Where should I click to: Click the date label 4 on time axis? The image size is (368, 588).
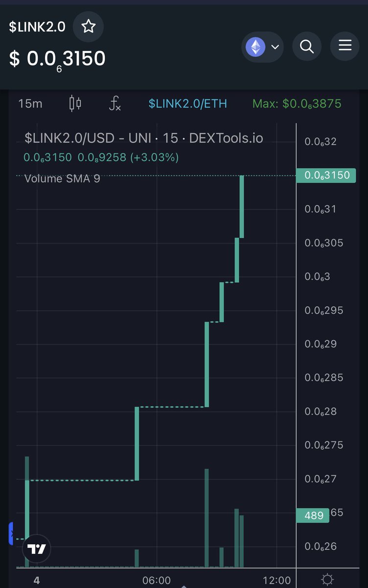pos(36,580)
